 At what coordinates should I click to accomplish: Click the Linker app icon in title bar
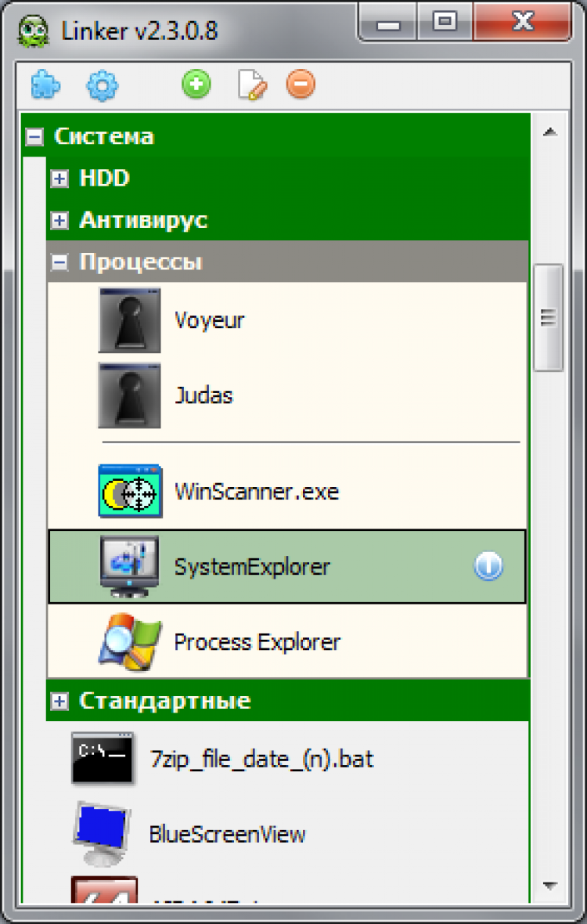(34, 30)
